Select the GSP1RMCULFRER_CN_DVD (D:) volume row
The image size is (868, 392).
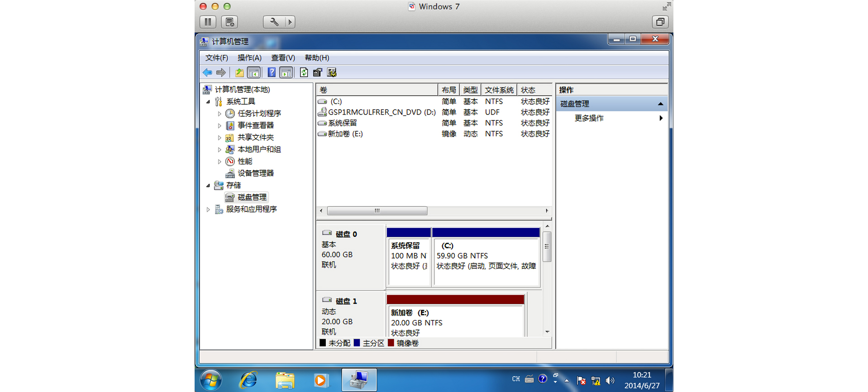pyautogui.click(x=434, y=112)
